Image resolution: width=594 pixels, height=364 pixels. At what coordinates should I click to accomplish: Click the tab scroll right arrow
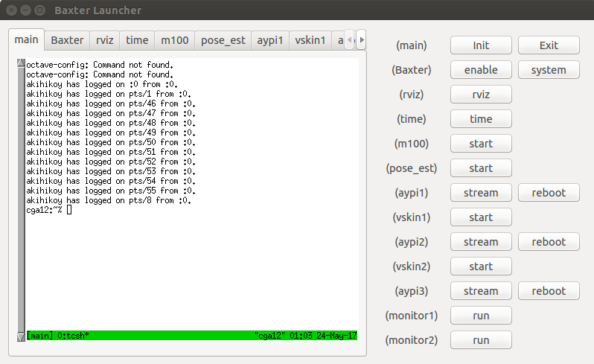[362, 39]
